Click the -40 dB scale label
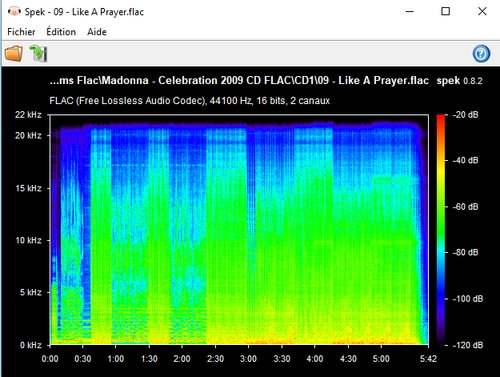The height and width of the screenshot is (377, 500). pos(466,160)
